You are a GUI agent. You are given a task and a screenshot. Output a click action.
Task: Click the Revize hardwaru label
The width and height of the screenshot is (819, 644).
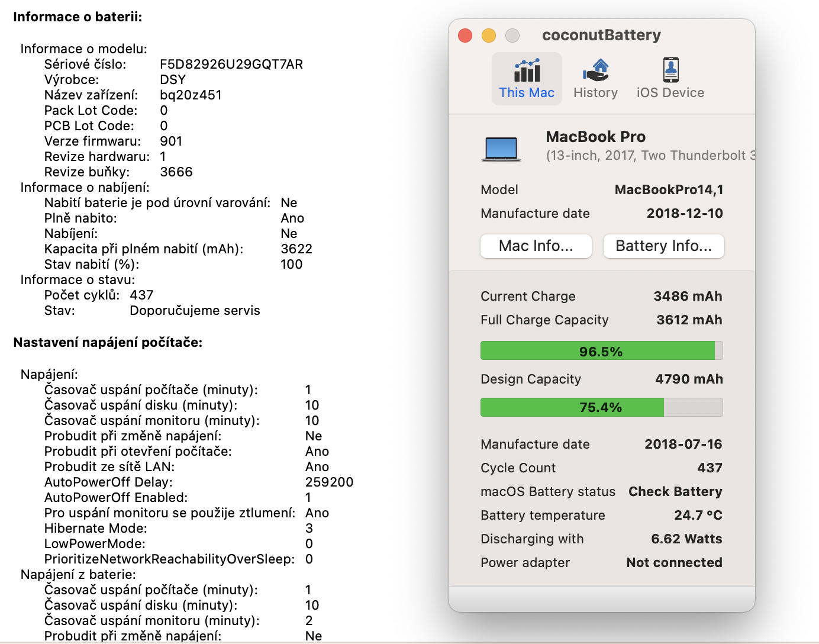click(97, 156)
